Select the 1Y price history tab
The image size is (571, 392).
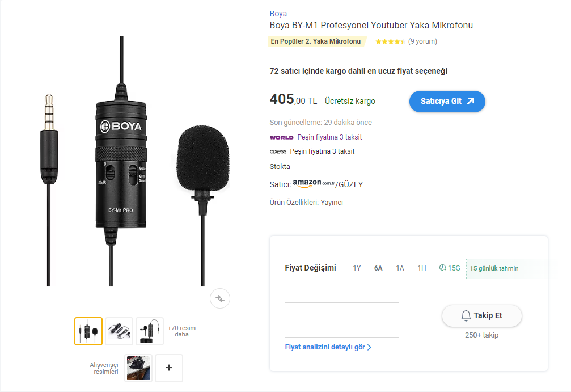pyautogui.click(x=357, y=268)
